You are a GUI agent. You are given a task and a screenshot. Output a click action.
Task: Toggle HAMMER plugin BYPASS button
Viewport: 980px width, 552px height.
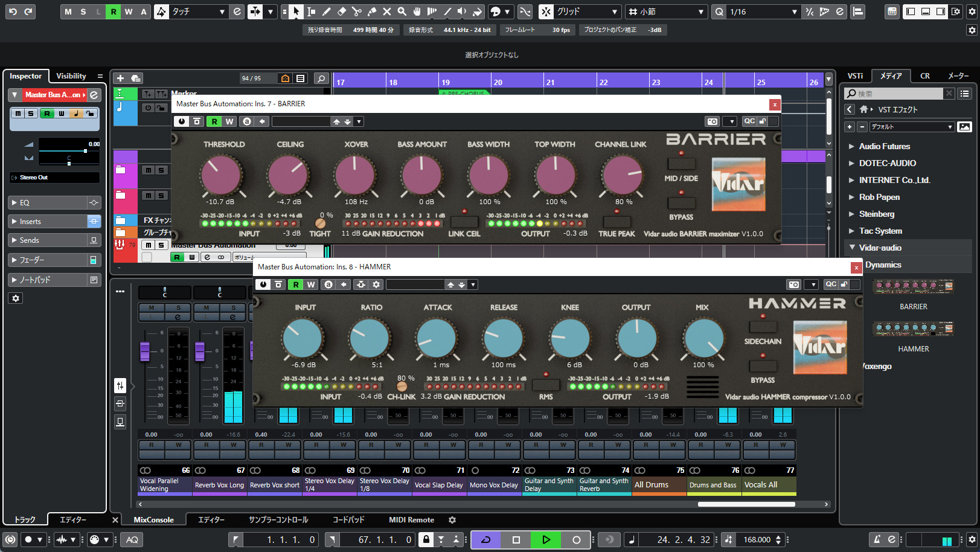coord(763,367)
